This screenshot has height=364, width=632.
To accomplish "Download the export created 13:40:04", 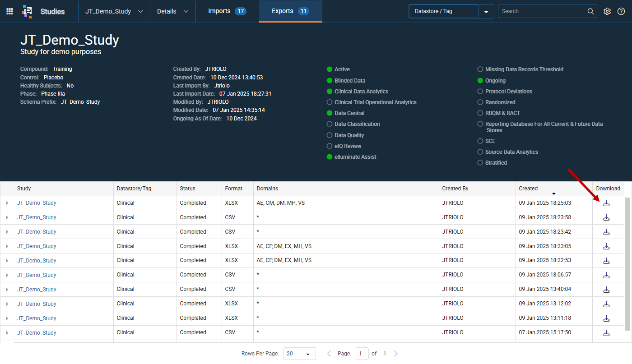I will coord(606,290).
